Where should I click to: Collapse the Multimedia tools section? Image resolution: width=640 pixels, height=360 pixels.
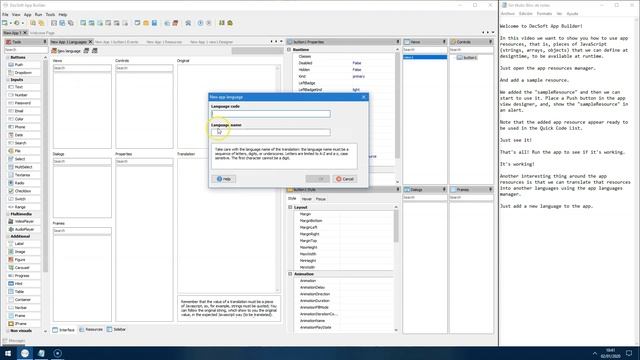point(8,214)
